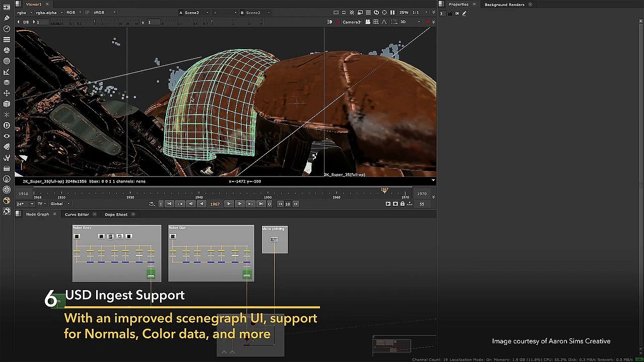
Task: Open the Color nodes wheel icon
Action: (x=7, y=50)
